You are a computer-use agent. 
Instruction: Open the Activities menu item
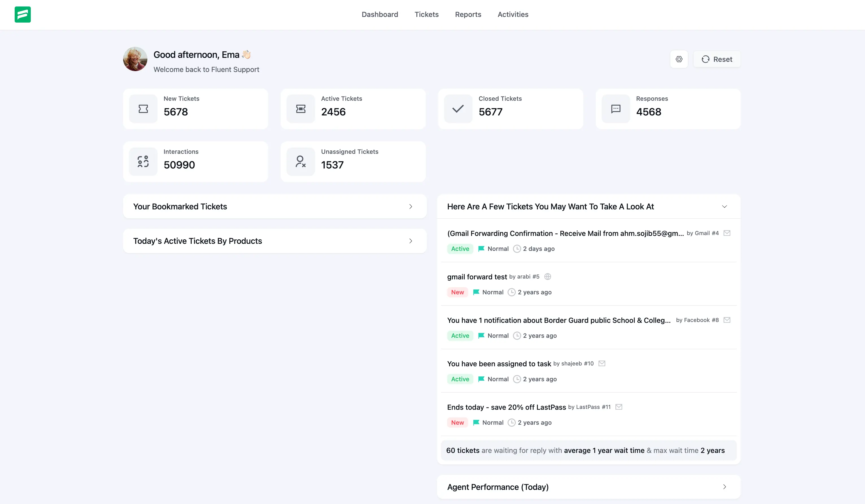coord(513,14)
